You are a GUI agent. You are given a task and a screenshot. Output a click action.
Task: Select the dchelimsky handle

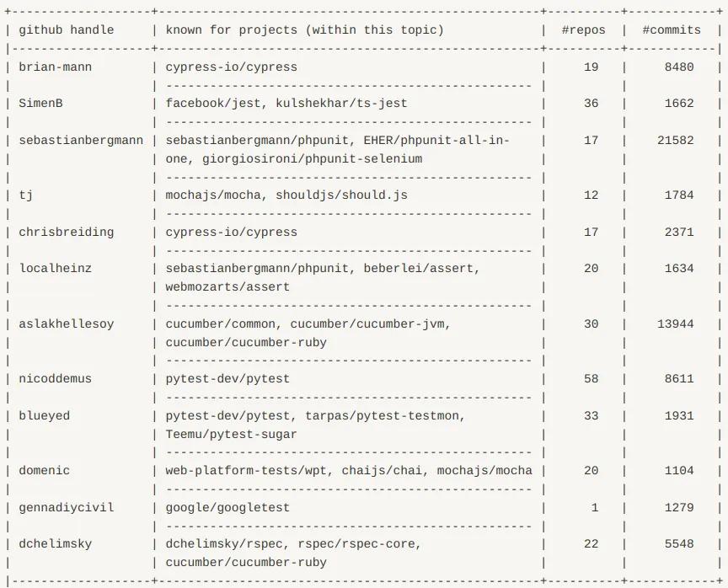coord(56,544)
